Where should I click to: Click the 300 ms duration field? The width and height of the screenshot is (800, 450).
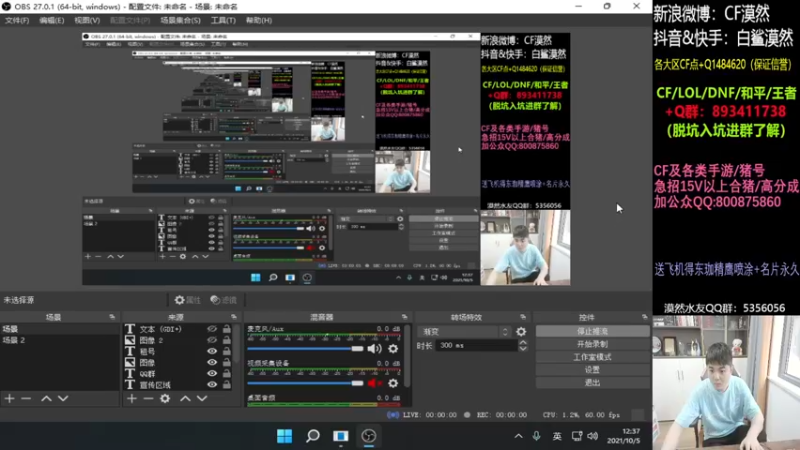coord(477,345)
